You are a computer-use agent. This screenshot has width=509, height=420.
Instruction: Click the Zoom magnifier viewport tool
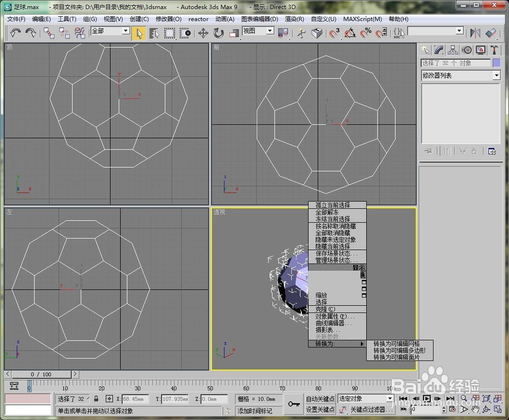[x=464, y=398]
